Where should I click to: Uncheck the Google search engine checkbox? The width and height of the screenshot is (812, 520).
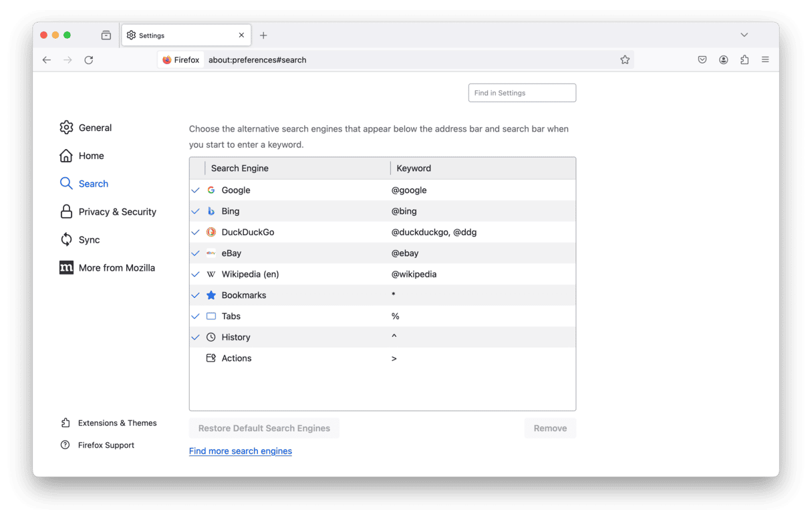click(x=196, y=190)
